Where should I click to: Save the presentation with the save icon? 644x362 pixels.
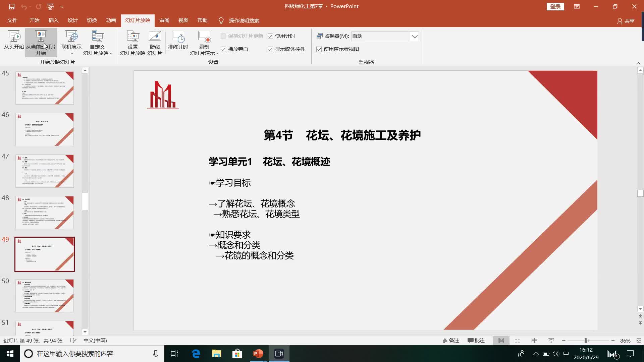click(x=11, y=6)
